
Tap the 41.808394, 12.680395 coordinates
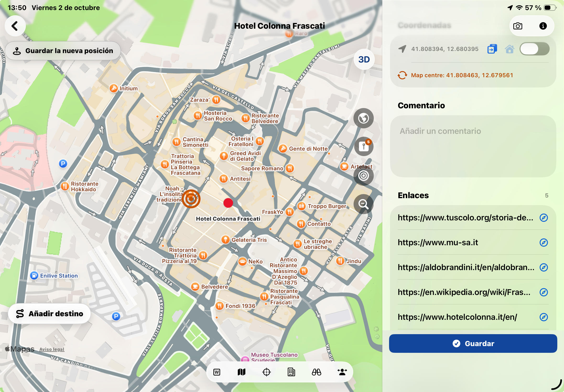445,49
